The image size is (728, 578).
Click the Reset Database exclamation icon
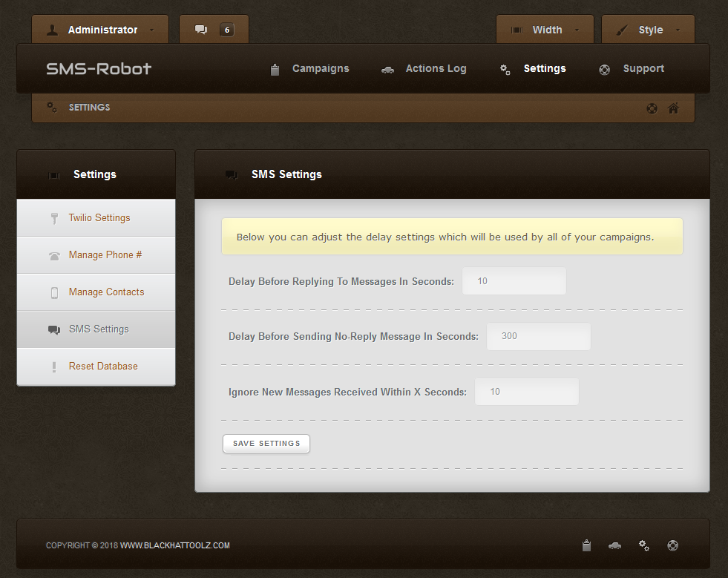point(54,367)
